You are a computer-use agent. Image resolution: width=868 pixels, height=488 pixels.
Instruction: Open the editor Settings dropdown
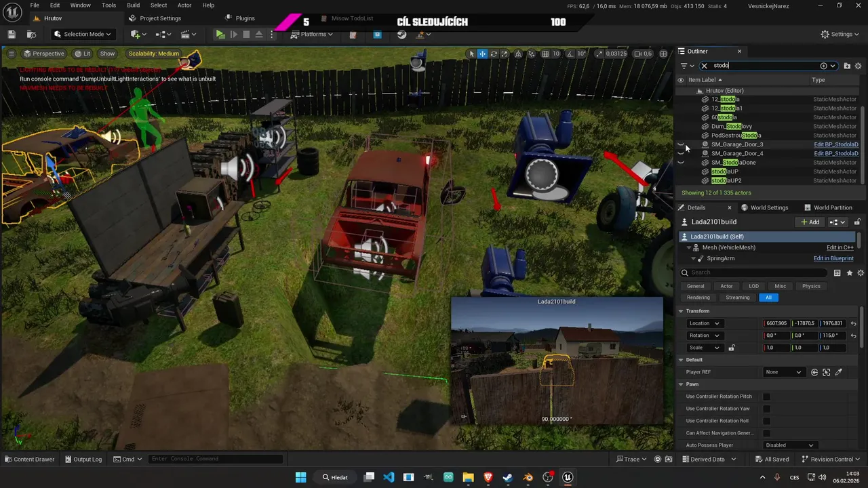(840, 34)
